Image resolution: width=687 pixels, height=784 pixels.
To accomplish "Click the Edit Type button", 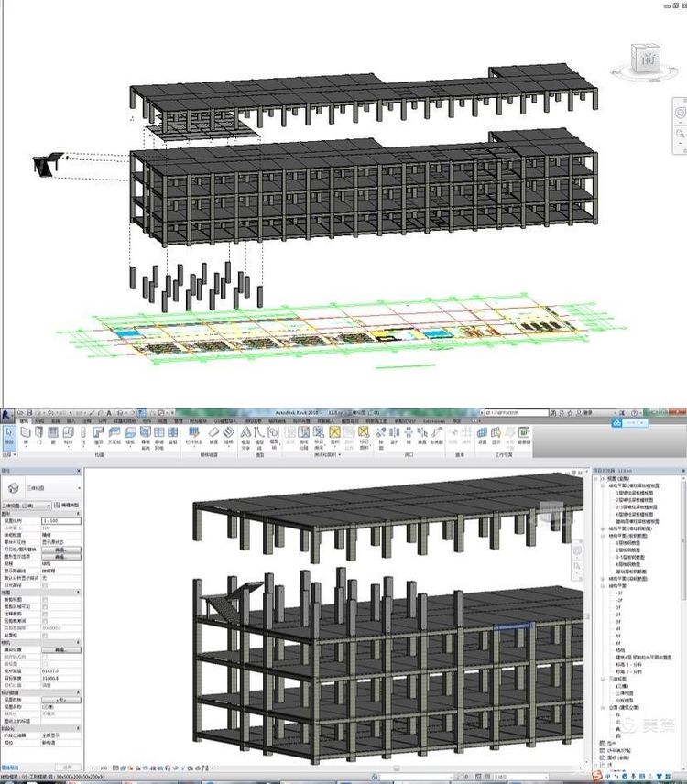I will [x=69, y=505].
